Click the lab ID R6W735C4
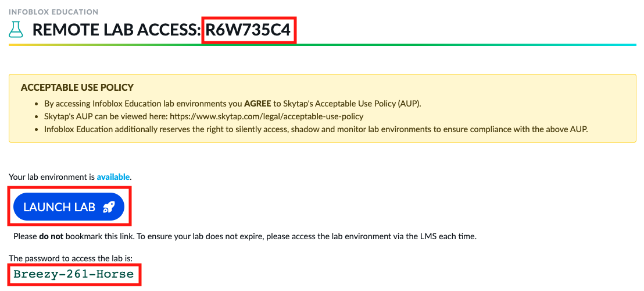 click(x=249, y=30)
